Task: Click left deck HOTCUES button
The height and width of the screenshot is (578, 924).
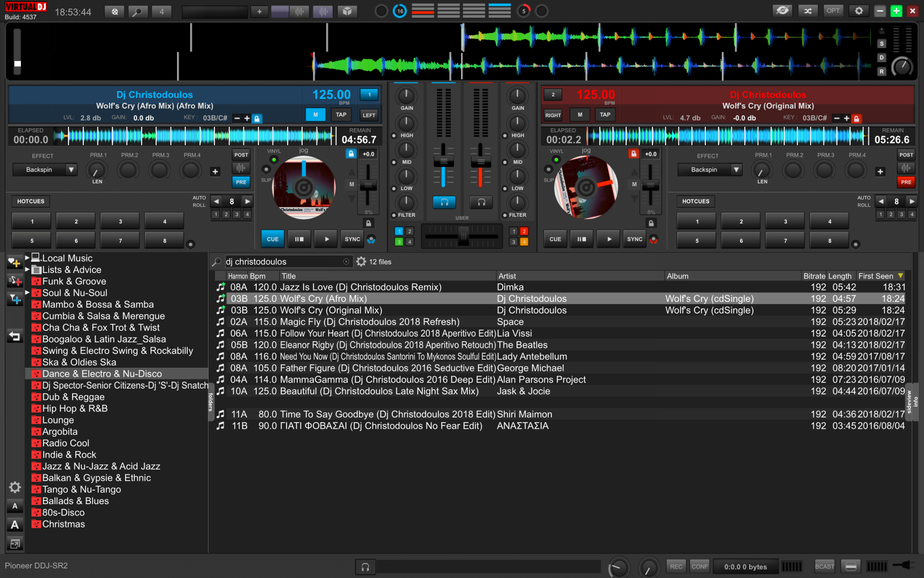Action: point(30,201)
